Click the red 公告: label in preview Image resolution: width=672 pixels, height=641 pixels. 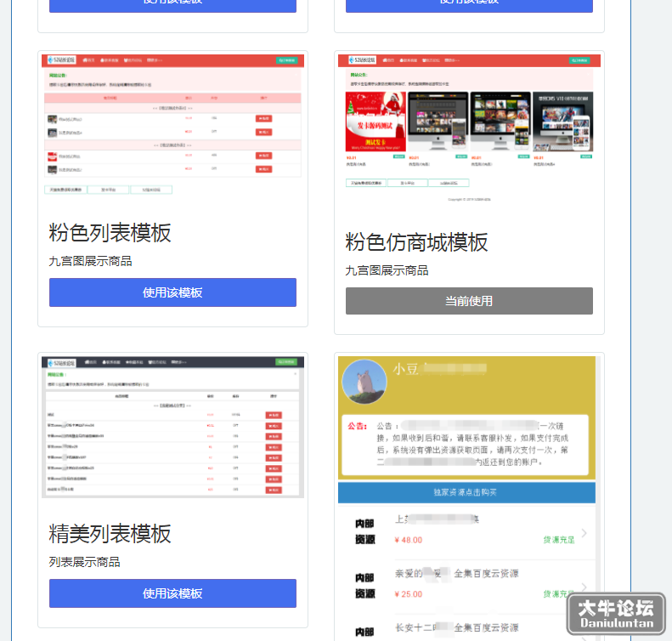[x=358, y=426]
